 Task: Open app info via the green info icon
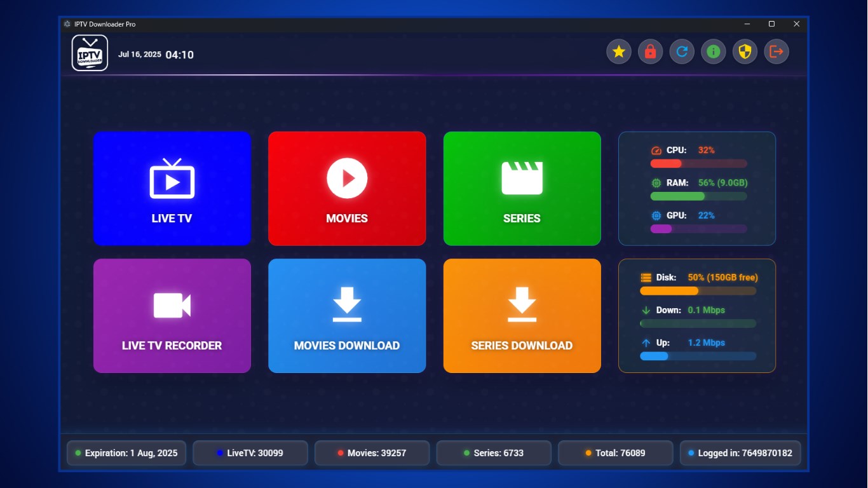coord(713,51)
